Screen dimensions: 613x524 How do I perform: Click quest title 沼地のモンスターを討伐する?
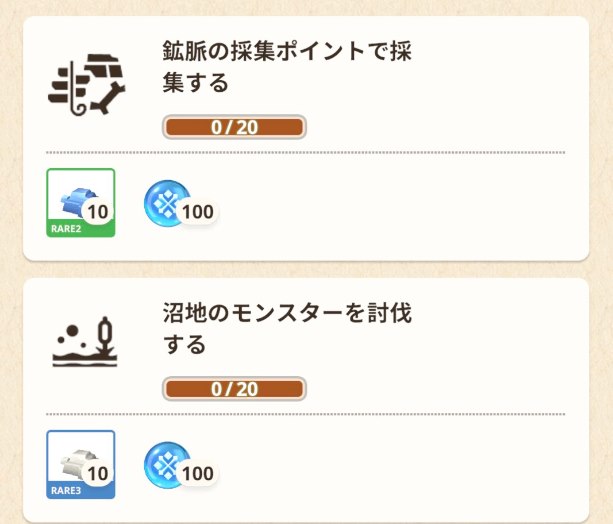pyautogui.click(x=287, y=329)
